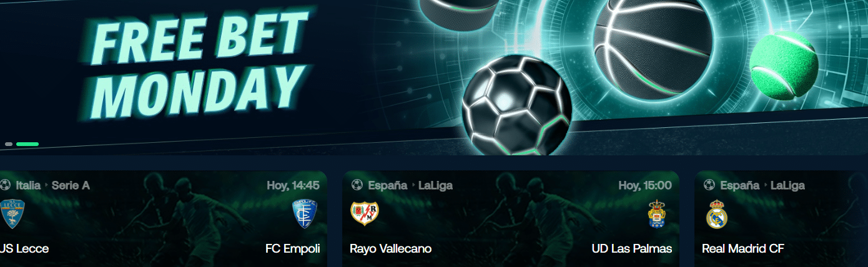Click the Rayo Vallecano club badge
This screenshot has width=868, height=267.
(x=365, y=214)
